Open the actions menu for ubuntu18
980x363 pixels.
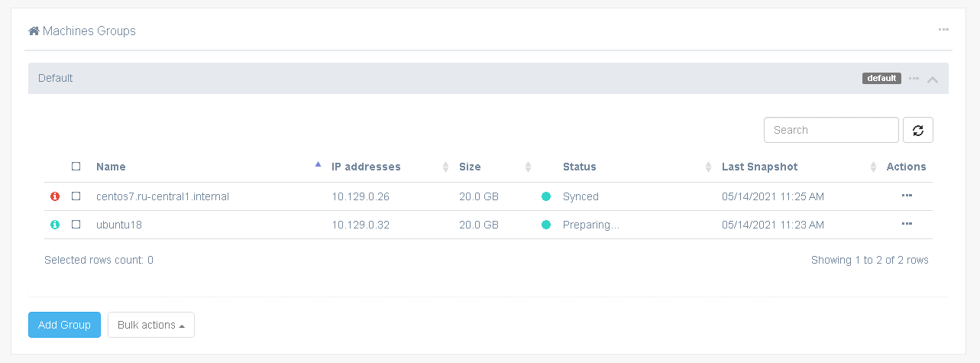[907, 224]
